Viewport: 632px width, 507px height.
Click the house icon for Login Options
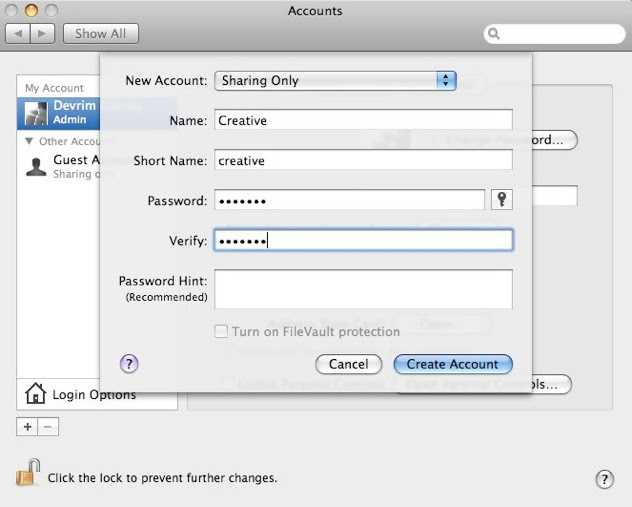click(x=35, y=393)
